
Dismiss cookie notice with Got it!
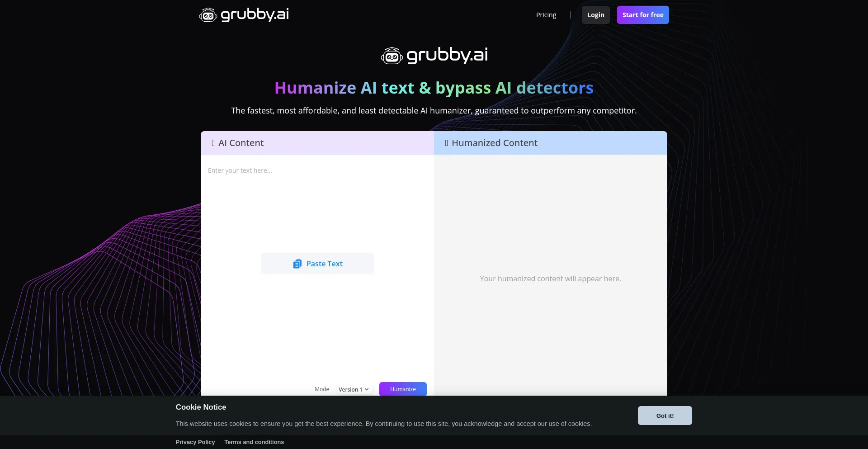point(665,416)
